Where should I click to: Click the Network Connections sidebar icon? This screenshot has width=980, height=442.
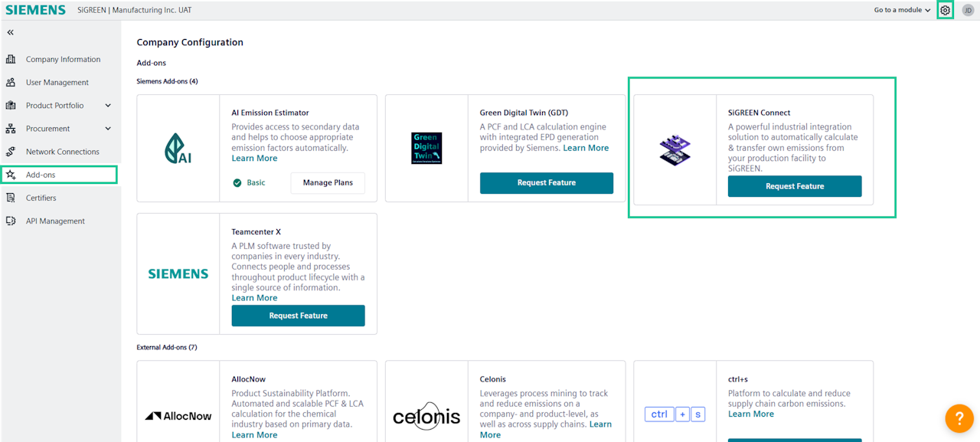tap(11, 152)
